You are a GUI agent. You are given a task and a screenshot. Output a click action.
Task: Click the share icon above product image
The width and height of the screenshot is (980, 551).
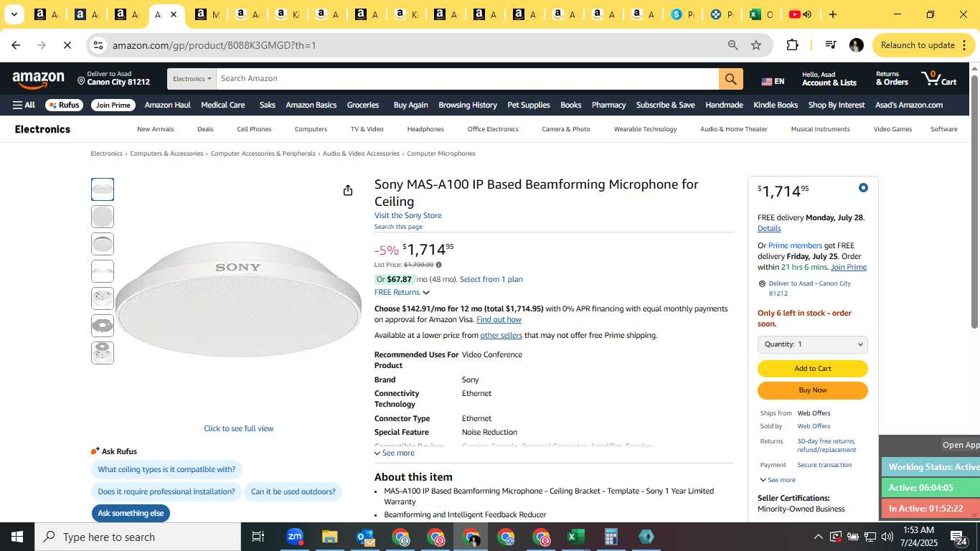click(348, 190)
